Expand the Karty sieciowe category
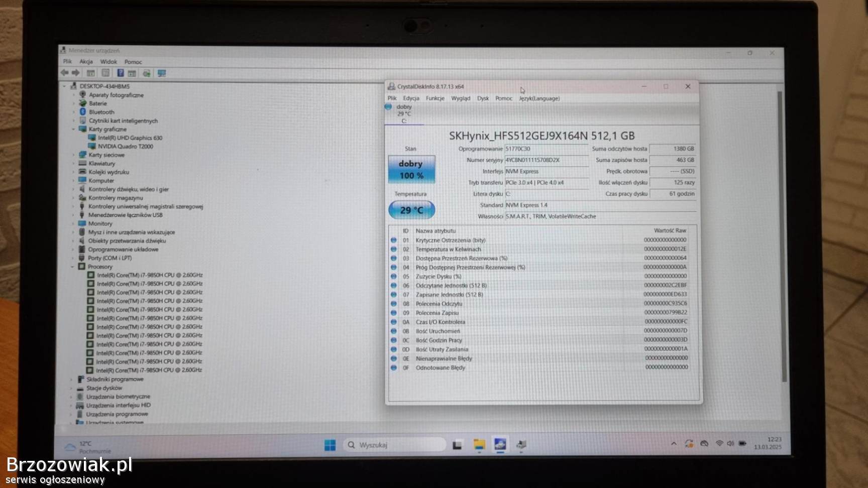Viewport: 868px width, 488px height. [73, 155]
